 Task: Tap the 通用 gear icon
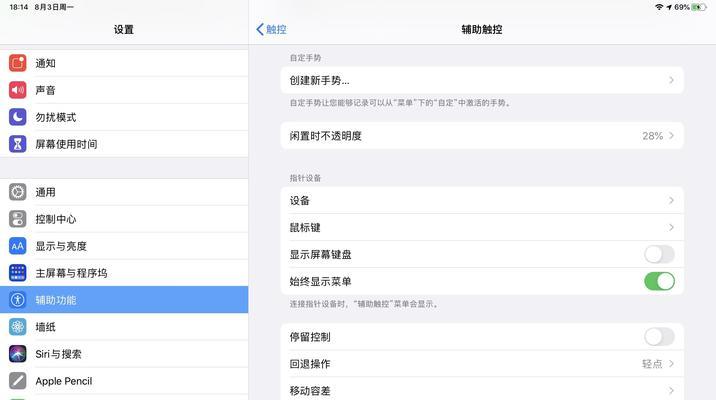17,192
